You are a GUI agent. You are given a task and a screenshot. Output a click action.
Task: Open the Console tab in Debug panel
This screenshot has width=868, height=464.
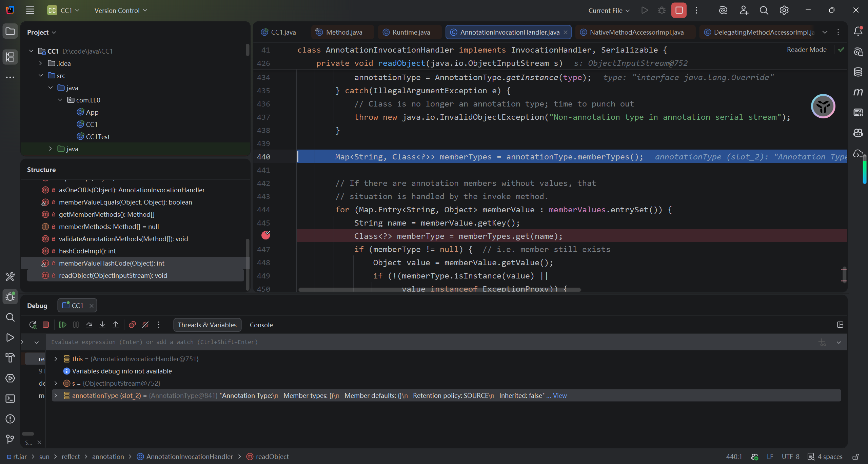[261, 325]
